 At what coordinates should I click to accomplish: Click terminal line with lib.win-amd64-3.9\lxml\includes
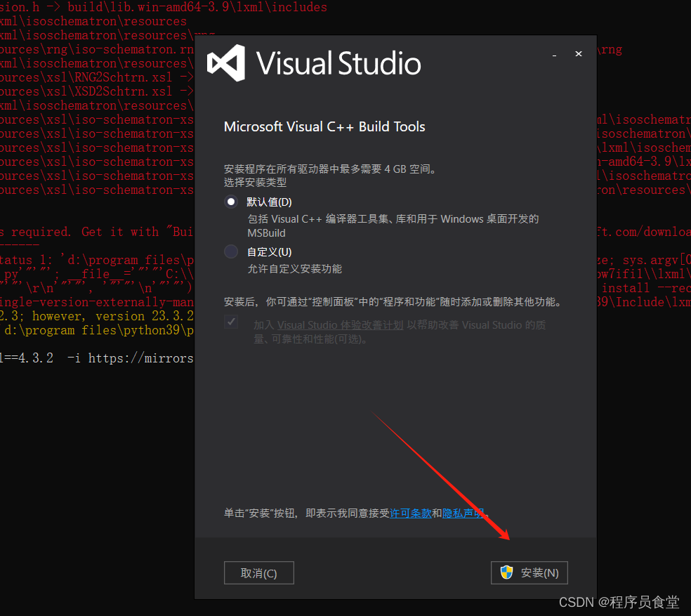[164, 7]
